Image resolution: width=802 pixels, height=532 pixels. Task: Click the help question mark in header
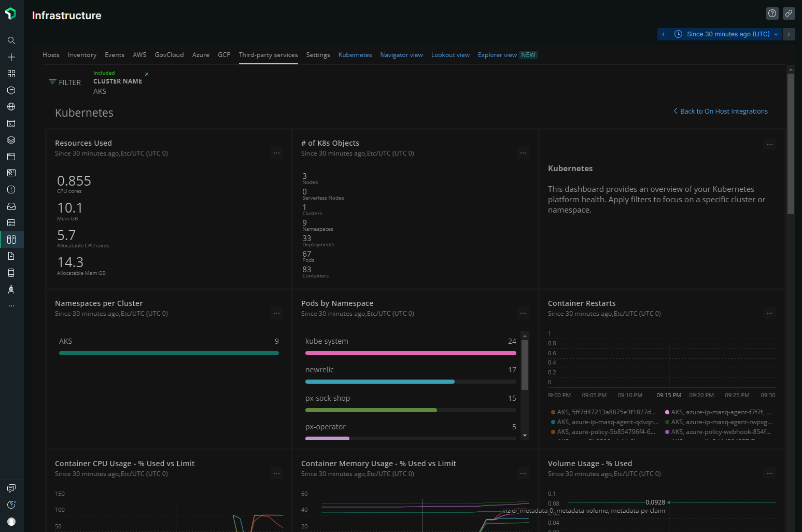point(772,13)
